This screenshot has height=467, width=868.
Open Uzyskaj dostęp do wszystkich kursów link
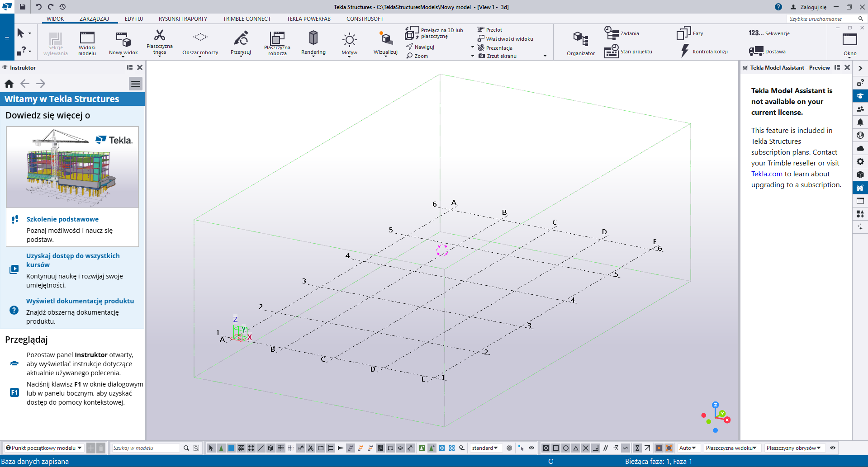click(73, 260)
